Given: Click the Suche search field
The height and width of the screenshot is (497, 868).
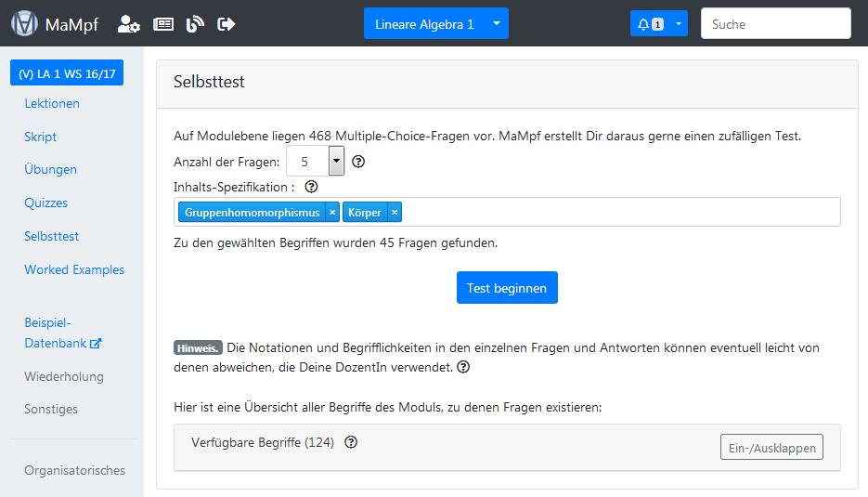Looking at the screenshot, I should (775, 24).
